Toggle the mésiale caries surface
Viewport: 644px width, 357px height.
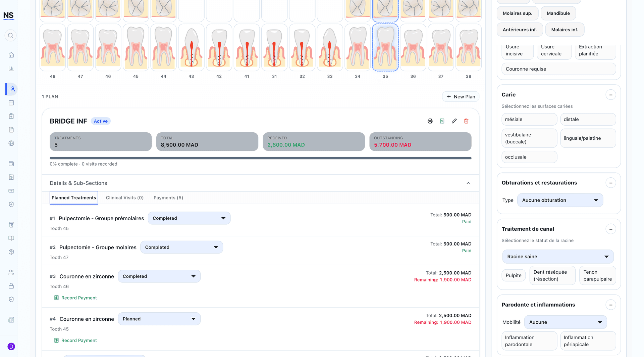(x=529, y=119)
